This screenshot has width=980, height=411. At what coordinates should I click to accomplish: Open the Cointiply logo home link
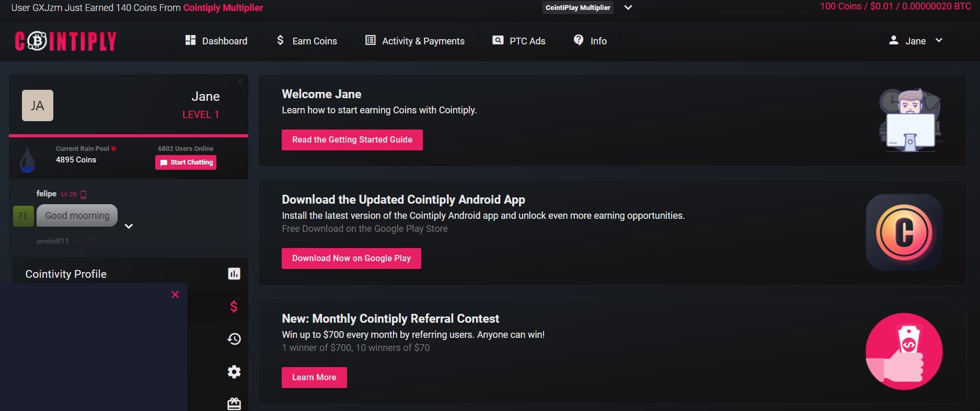(x=66, y=41)
